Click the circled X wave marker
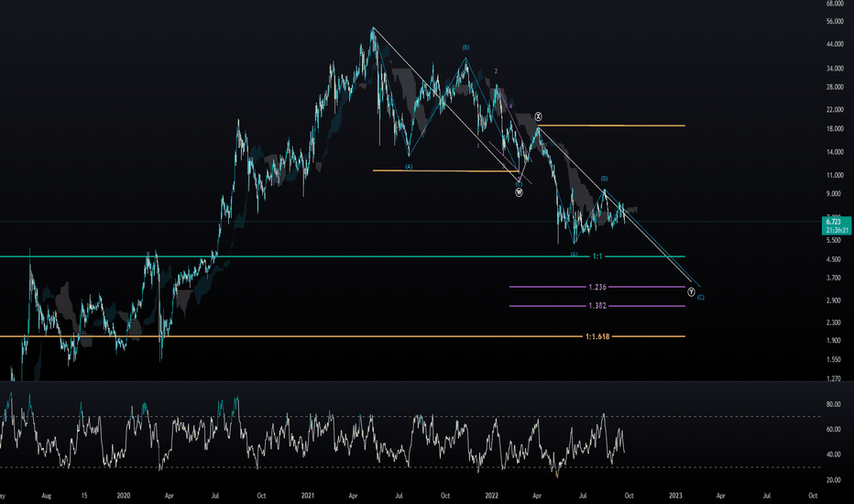Screen dimensions: 854x504 pos(538,116)
